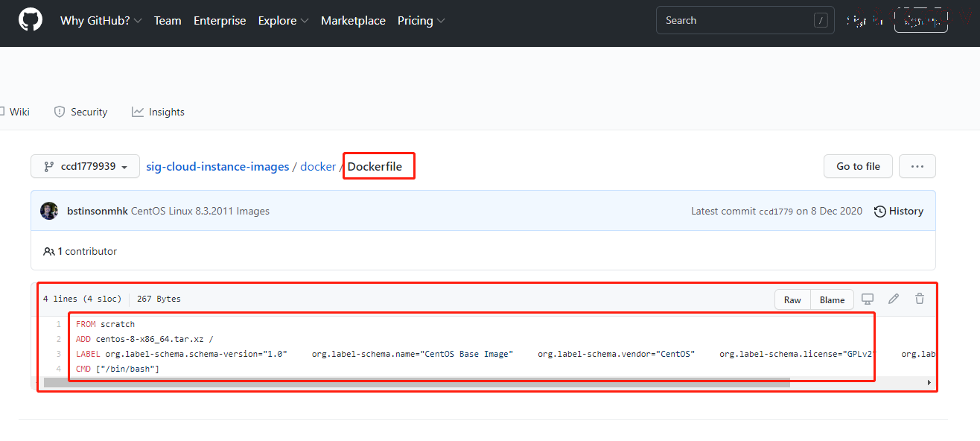
Task: Open commit message CentOS Linux 8.3.2011 Images
Action: 200,211
